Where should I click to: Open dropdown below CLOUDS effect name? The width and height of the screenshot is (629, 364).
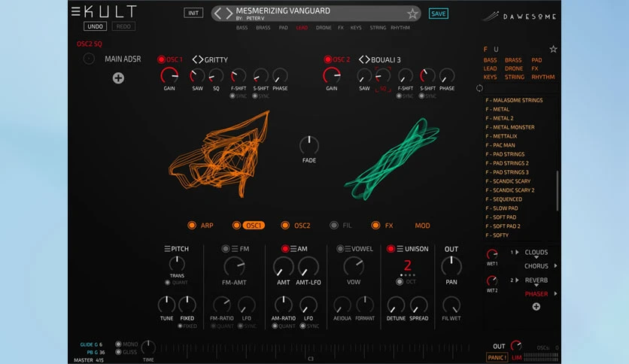[x=536, y=258]
